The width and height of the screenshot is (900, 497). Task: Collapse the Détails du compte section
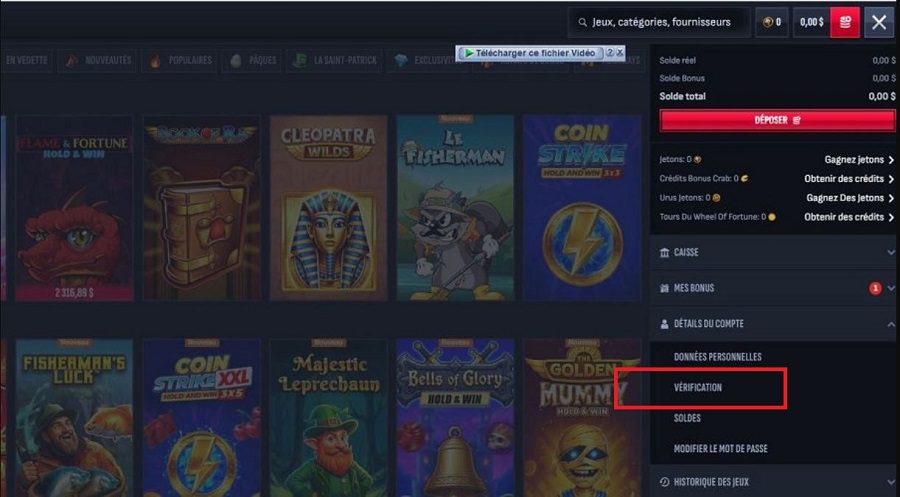(x=775, y=324)
